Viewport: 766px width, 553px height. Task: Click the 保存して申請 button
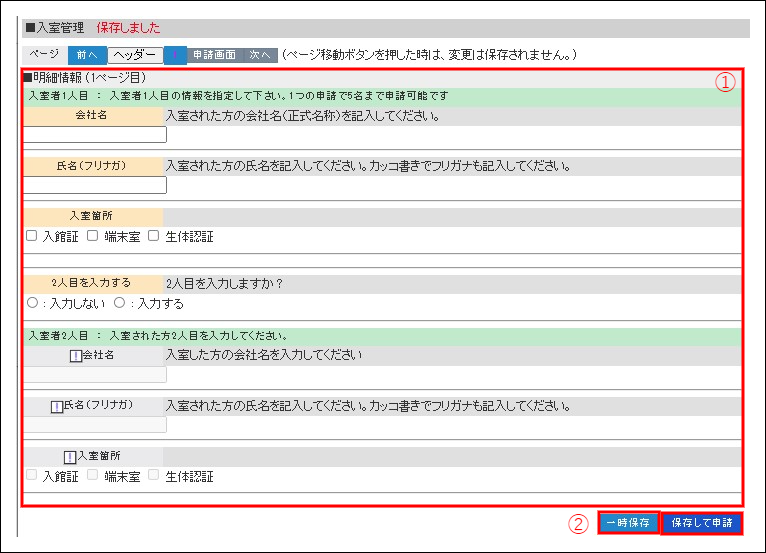click(x=702, y=523)
